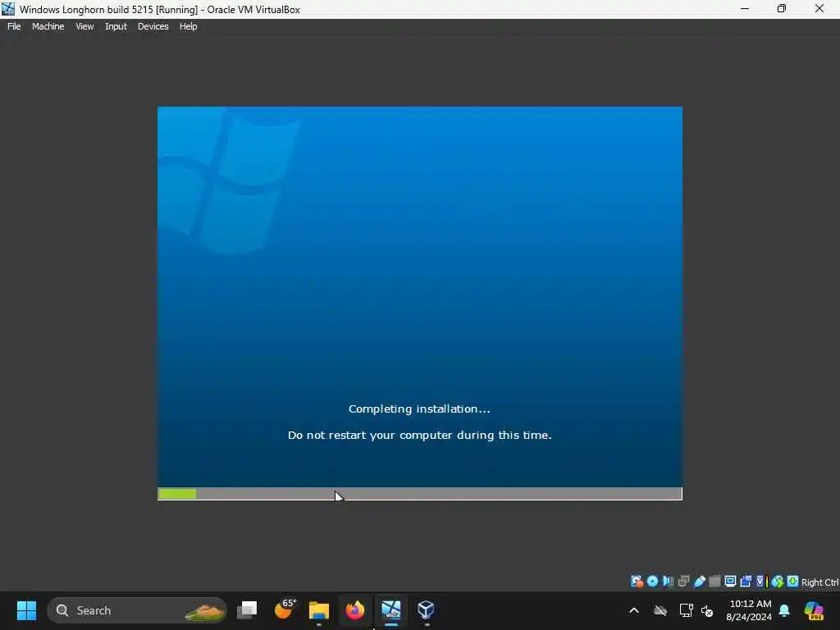Open the Copilot preview icon

[x=814, y=610]
